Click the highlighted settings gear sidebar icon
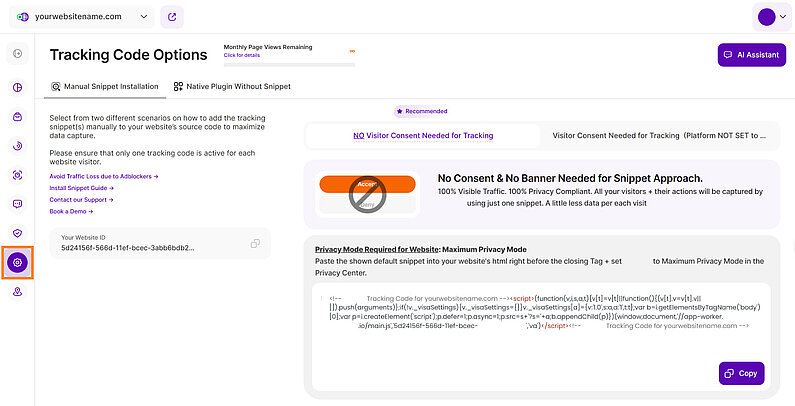The image size is (795, 406). (x=17, y=263)
